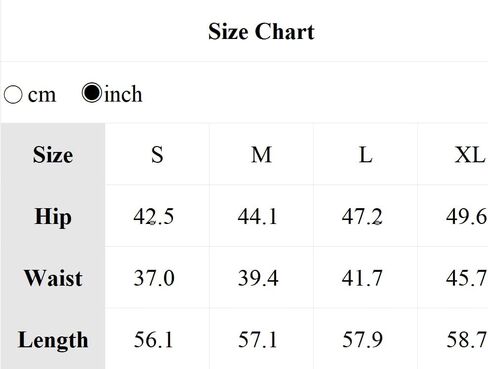Screen dimensions: 488x369
Task: Click the Size Chart heading
Action: coord(261,32)
